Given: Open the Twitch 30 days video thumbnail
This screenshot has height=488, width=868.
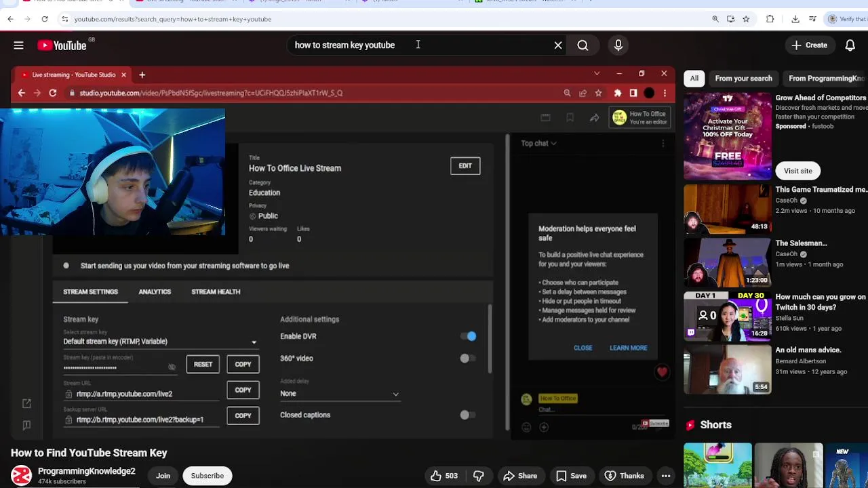Looking at the screenshot, I should point(727,316).
